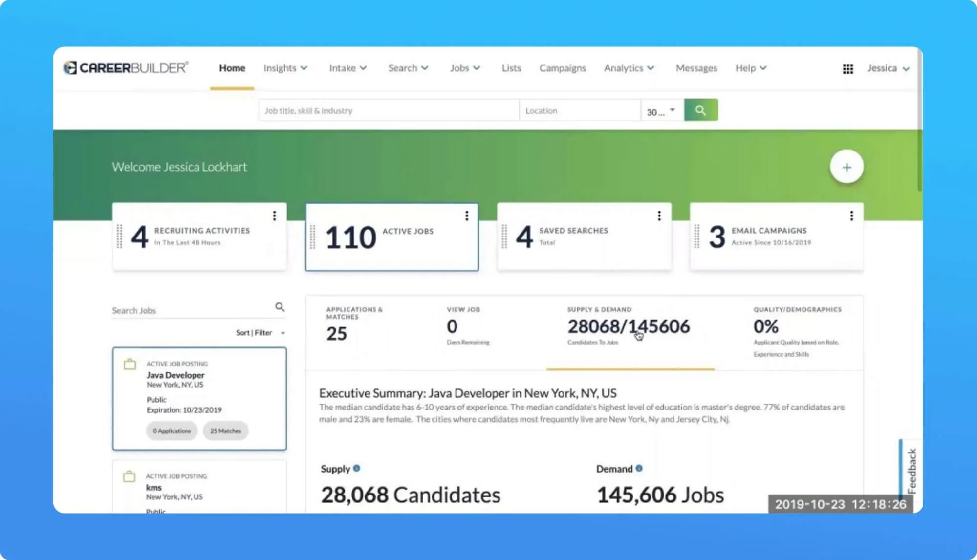Click the 0 Applications pill
The image size is (977, 560).
point(172,431)
